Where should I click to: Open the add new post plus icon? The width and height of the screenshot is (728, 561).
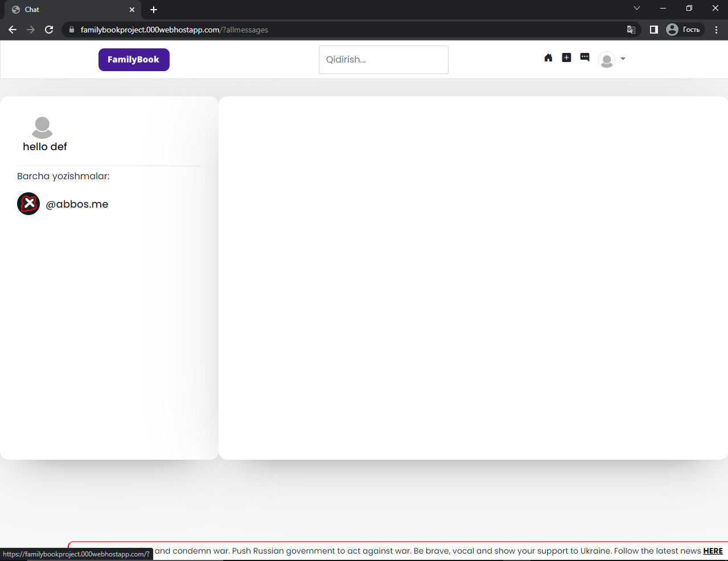pyautogui.click(x=566, y=57)
